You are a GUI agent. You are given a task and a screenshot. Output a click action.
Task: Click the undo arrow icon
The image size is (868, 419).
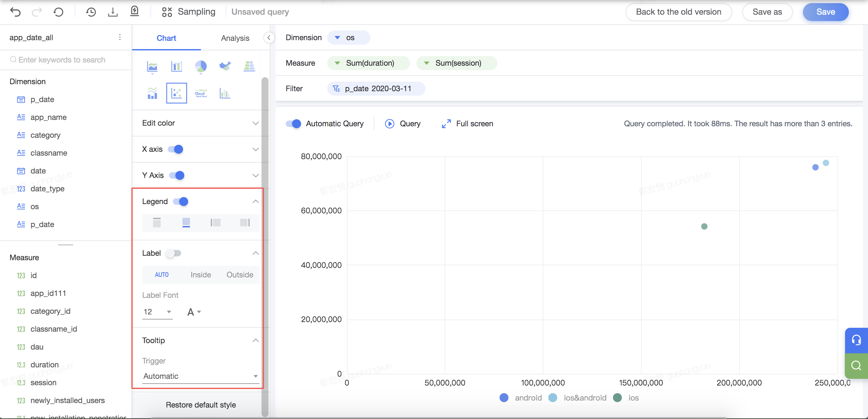point(16,12)
